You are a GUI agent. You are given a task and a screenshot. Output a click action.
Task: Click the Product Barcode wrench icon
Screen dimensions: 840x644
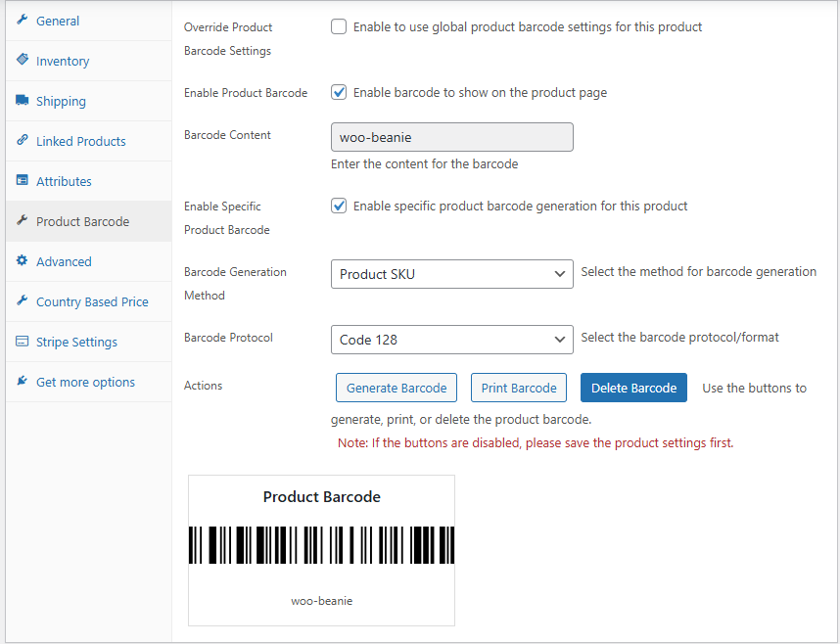(x=22, y=220)
